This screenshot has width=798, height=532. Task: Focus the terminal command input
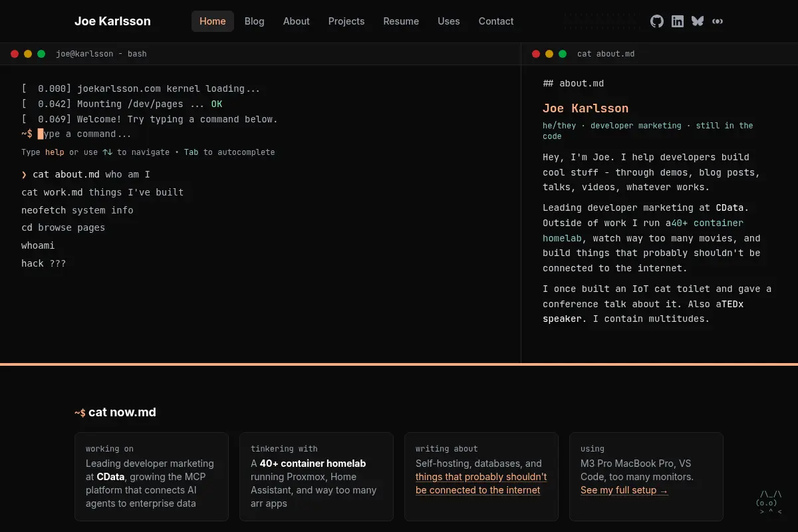[x=266, y=134]
